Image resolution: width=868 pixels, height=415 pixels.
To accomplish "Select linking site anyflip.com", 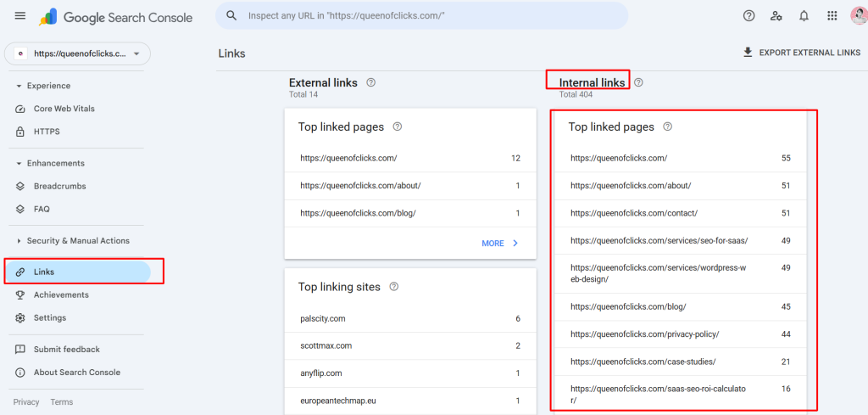I will (x=410, y=373).
